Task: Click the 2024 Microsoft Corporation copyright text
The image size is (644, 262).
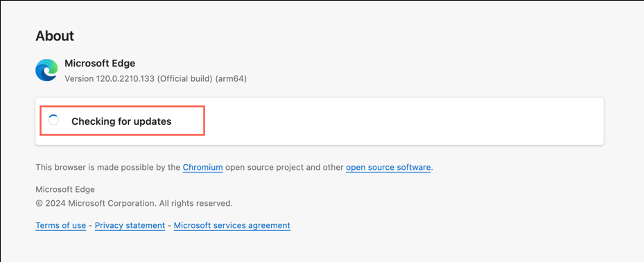Action: [x=134, y=203]
